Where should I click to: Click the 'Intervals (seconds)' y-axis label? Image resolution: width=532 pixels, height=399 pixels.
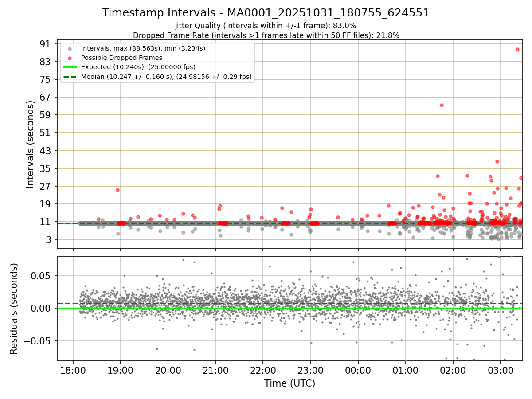click(x=30, y=144)
